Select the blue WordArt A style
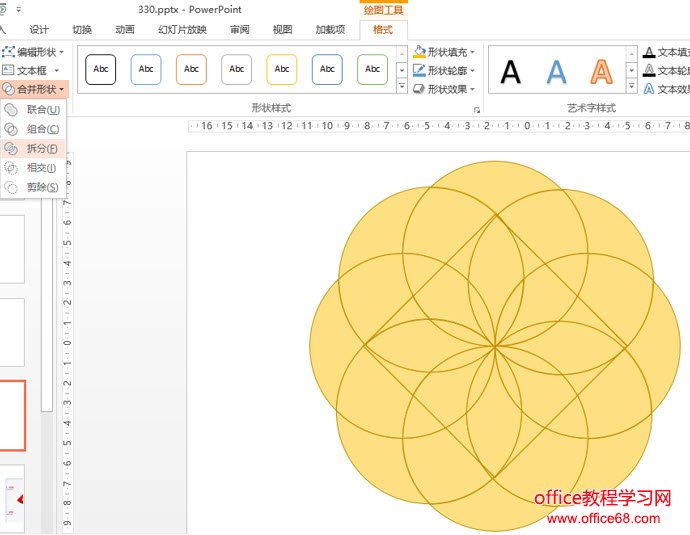This screenshot has height=535, width=690. point(556,72)
